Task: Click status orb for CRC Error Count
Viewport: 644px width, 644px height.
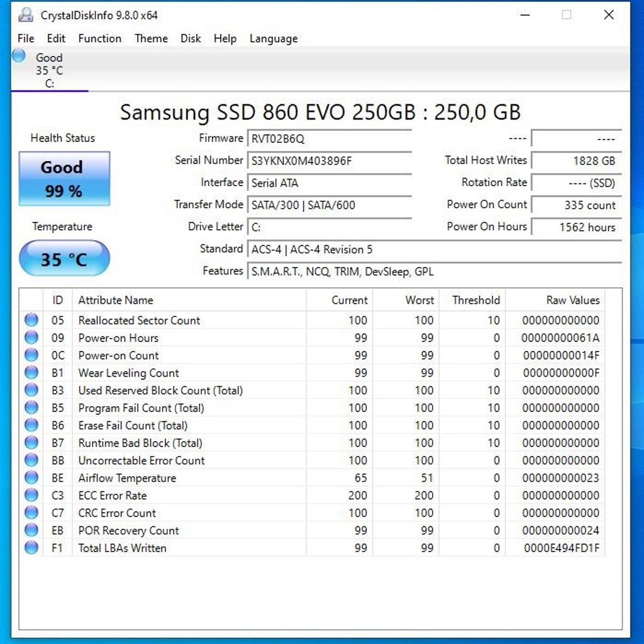Action: coord(31,513)
